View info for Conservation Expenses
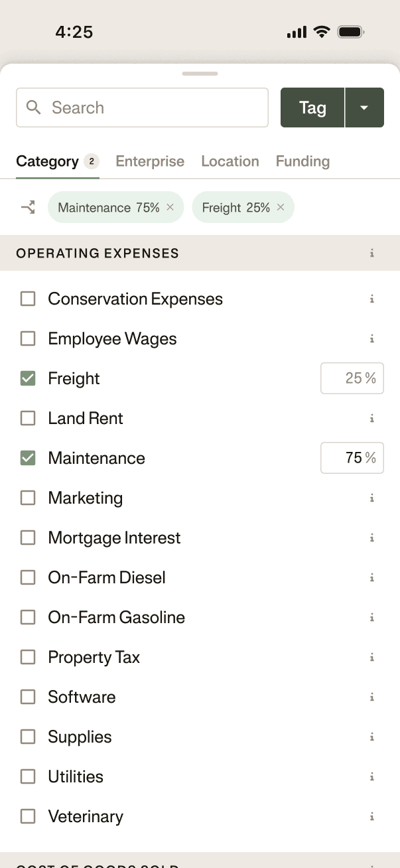The image size is (400, 868). point(372,299)
